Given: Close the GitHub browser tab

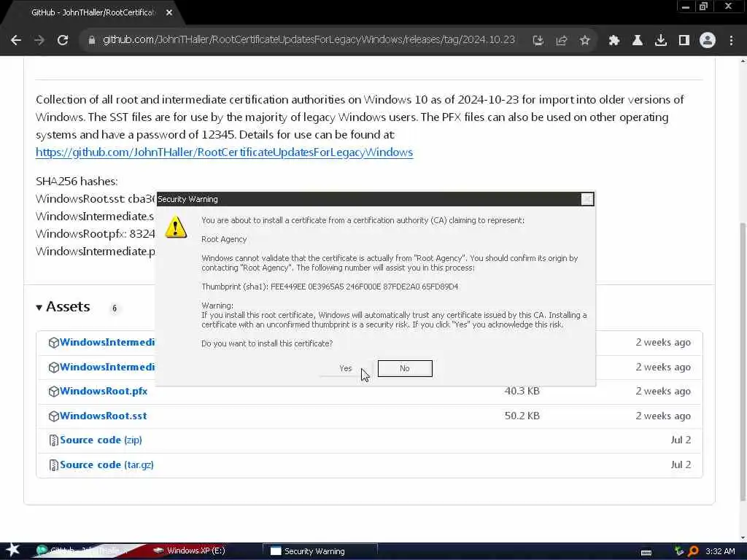Looking at the screenshot, I should [169, 13].
